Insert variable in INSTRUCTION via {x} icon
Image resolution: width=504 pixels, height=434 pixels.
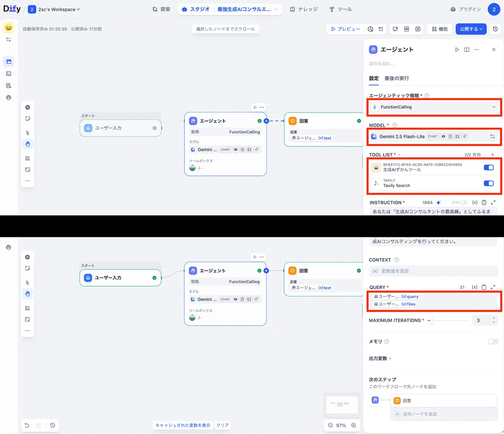pos(475,202)
